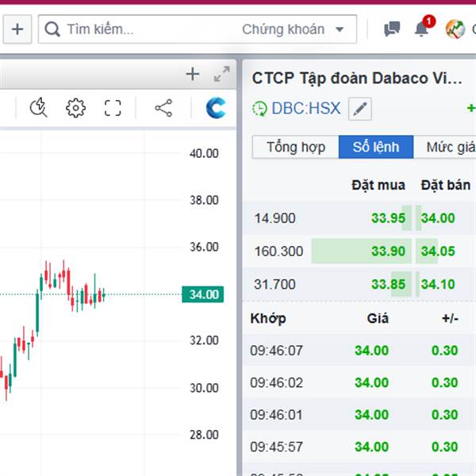Open chart settings gear icon
476x476 pixels.
click(75, 108)
